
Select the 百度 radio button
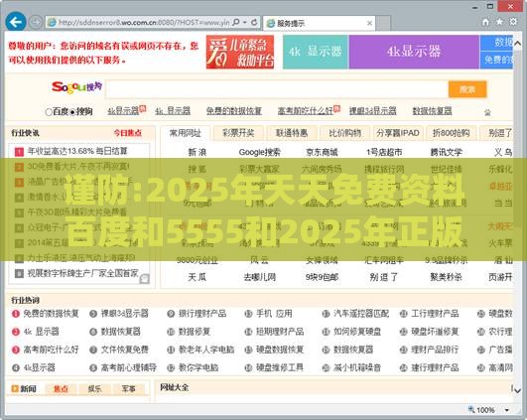pos(49,112)
